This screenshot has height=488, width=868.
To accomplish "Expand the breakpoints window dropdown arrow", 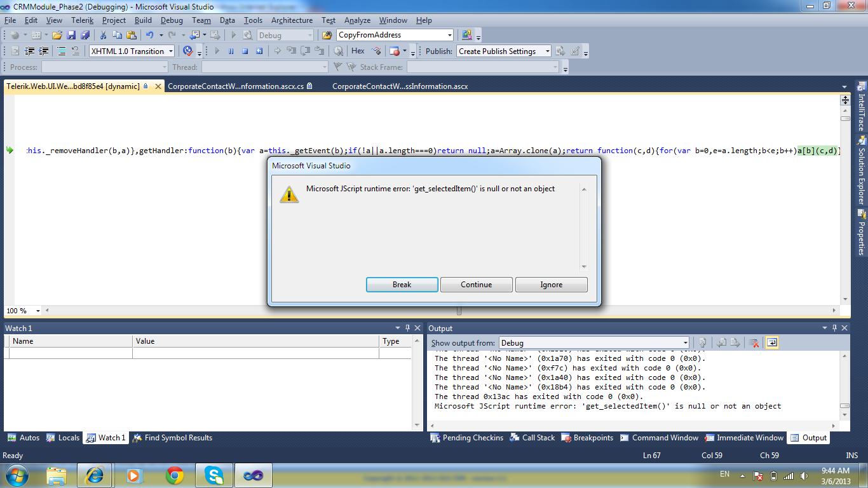I will point(405,51).
